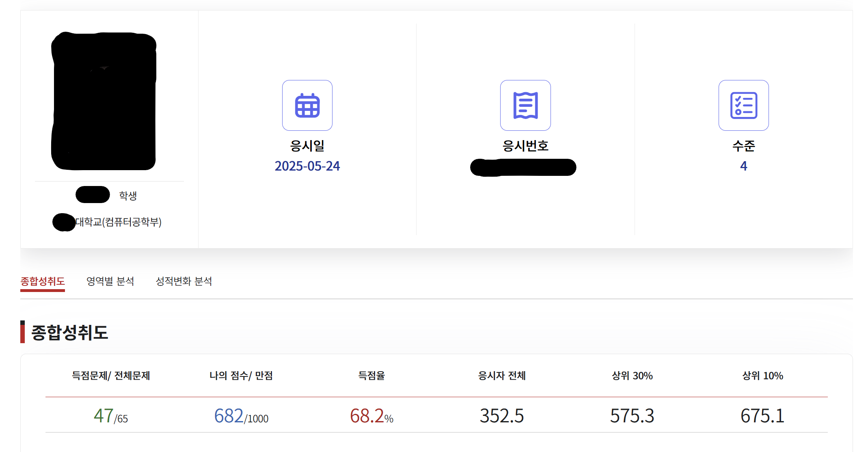Click the level value 4 under 수준
The width and height of the screenshot is (868, 452).
[743, 166]
